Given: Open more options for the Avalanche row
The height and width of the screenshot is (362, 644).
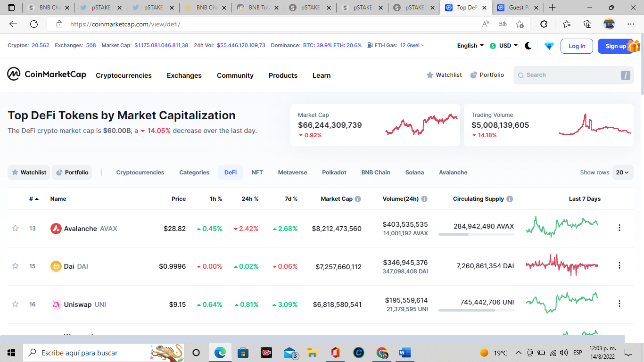Looking at the screenshot, I should pyautogui.click(x=619, y=228).
